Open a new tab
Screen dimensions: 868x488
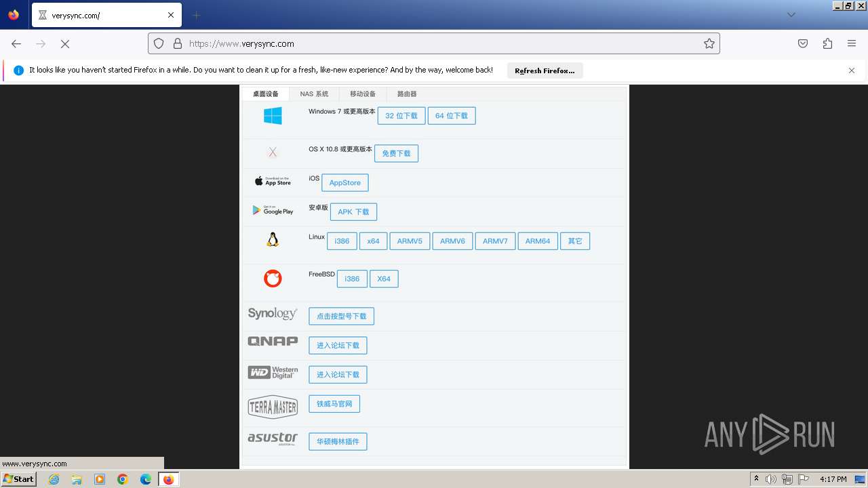[x=196, y=15]
